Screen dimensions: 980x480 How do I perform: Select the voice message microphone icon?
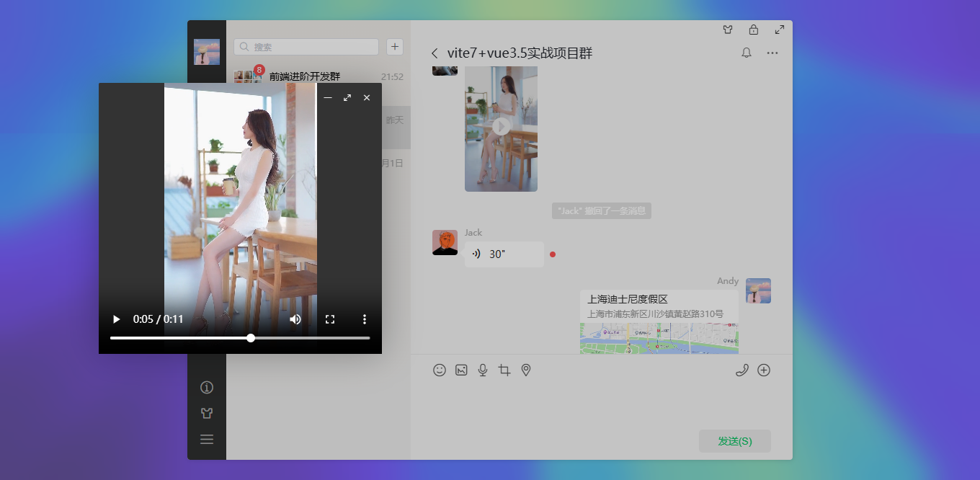[483, 370]
